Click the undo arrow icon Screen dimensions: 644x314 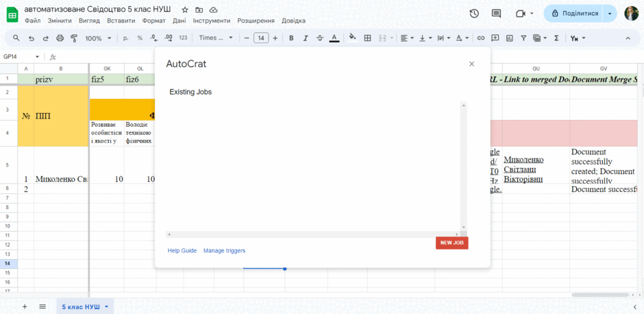click(32, 38)
